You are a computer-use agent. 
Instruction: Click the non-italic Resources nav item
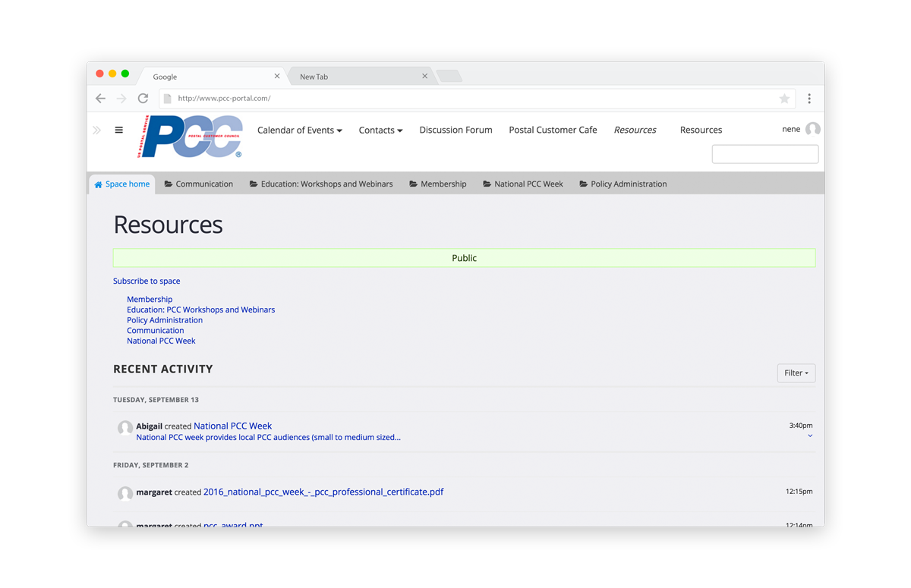pyautogui.click(x=701, y=130)
